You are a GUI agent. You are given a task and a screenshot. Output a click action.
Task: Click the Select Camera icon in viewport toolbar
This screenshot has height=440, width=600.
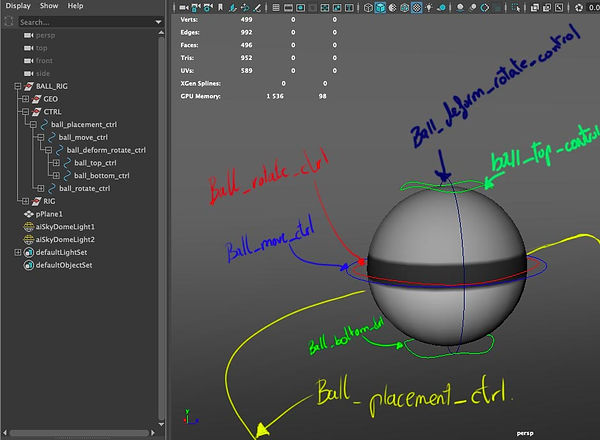pyautogui.click(x=184, y=7)
